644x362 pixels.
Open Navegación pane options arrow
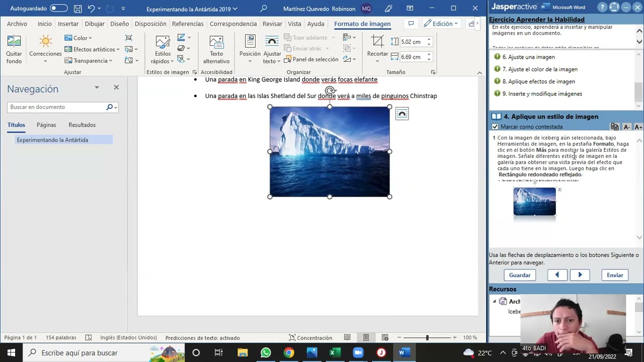tap(97, 87)
